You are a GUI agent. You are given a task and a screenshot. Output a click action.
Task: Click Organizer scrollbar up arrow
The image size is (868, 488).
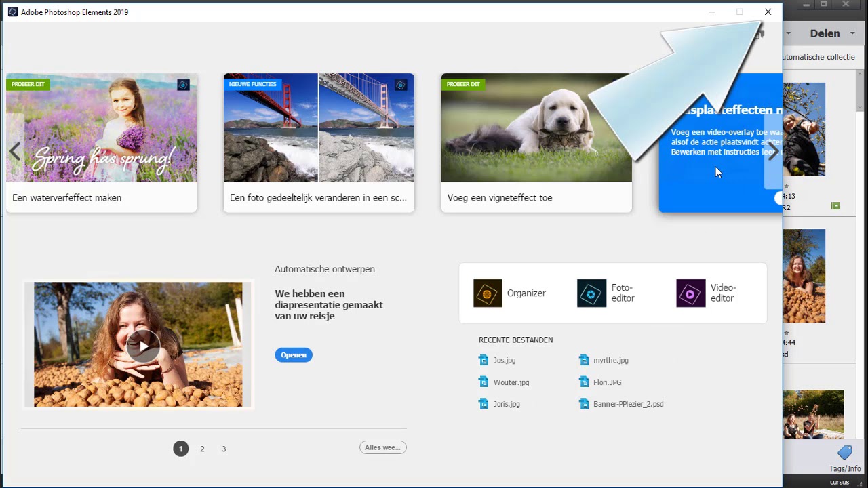(859, 74)
